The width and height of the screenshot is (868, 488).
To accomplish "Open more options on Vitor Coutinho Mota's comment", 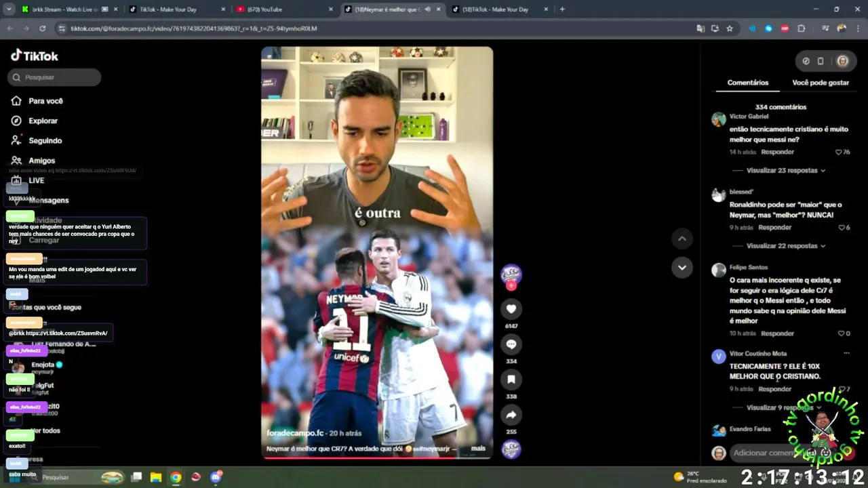I will tap(846, 353).
